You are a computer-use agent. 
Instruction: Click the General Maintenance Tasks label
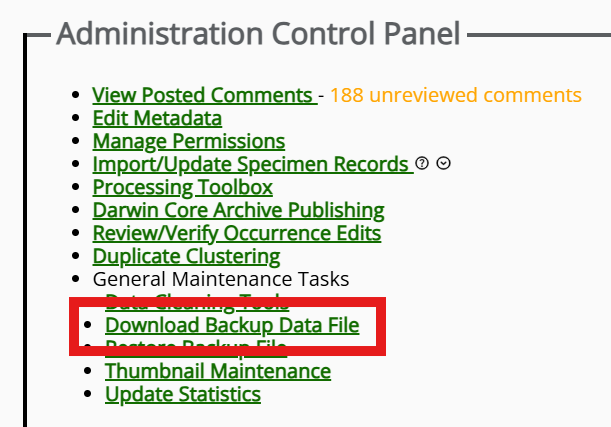point(221,279)
